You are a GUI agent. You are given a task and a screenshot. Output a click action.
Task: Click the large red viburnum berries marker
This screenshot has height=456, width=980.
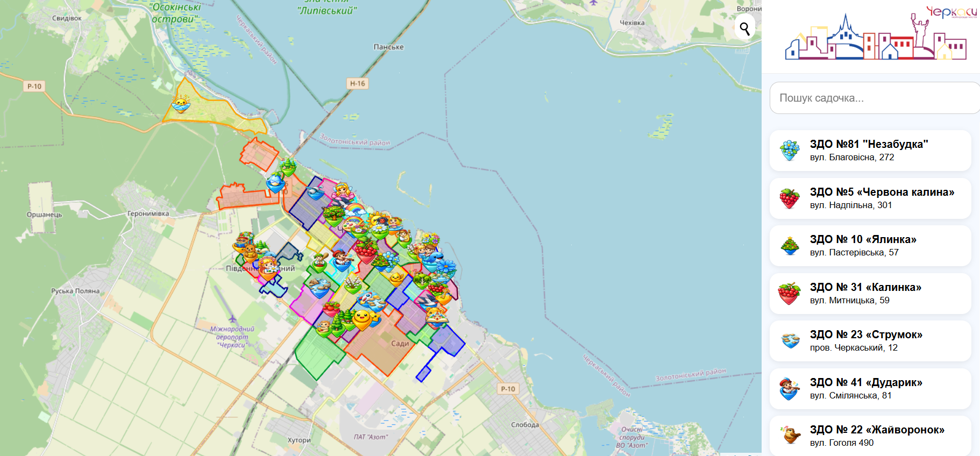coord(366,251)
